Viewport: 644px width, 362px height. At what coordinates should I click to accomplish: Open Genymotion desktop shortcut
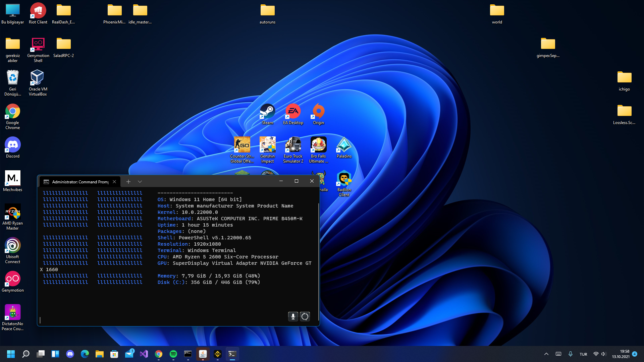(13, 282)
